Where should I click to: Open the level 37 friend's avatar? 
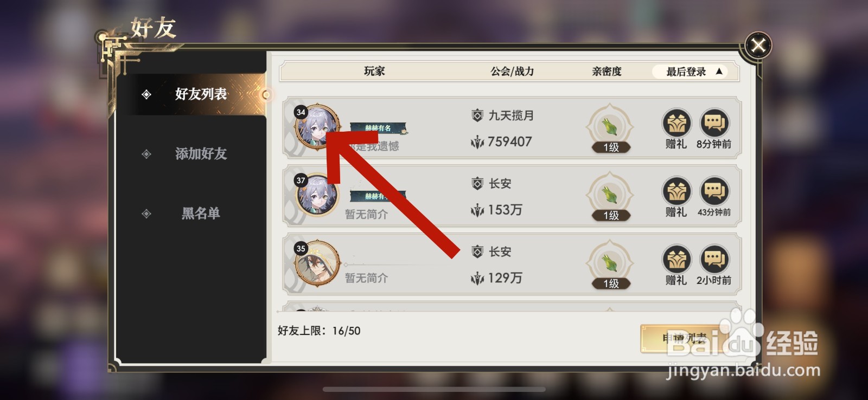point(317,195)
